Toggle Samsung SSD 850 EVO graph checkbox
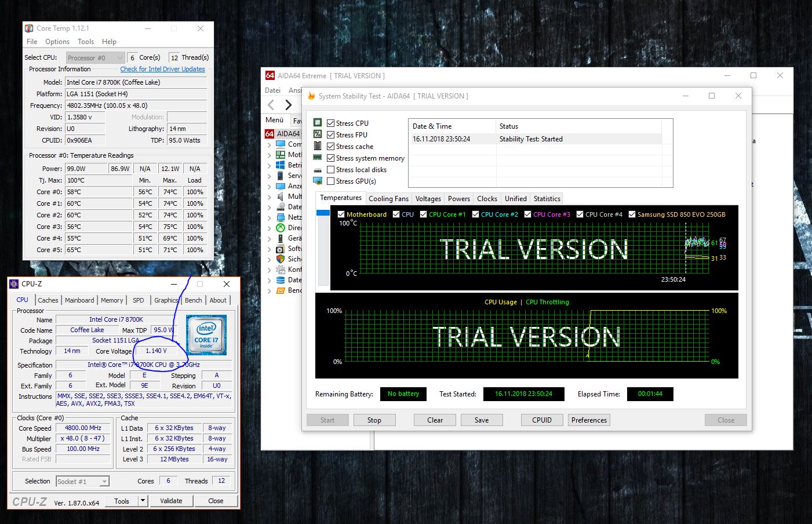The height and width of the screenshot is (524, 812). coord(632,214)
